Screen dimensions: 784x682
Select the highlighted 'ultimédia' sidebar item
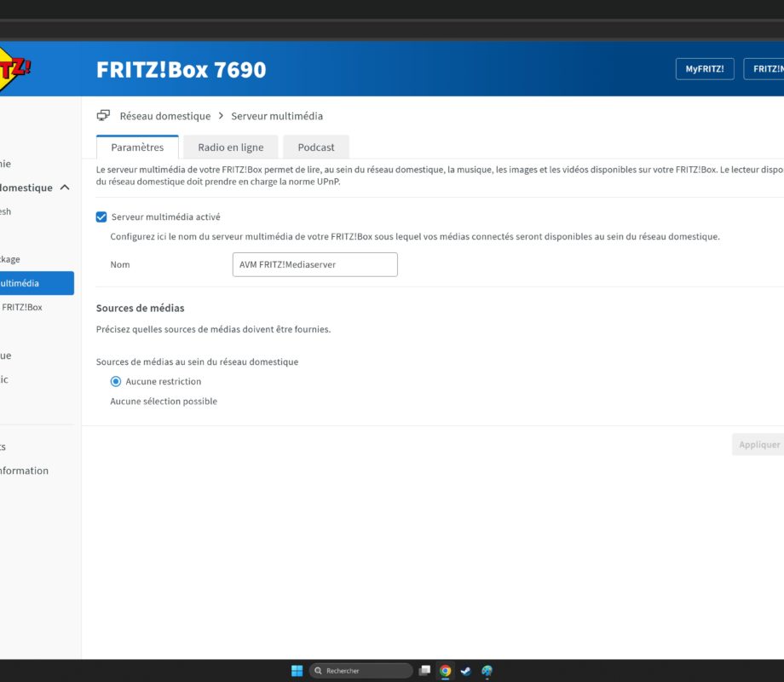pyautogui.click(x=37, y=283)
